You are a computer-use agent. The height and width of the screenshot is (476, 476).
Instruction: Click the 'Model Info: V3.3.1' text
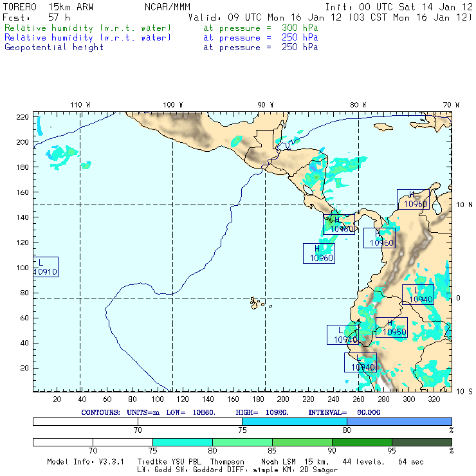tap(86, 462)
